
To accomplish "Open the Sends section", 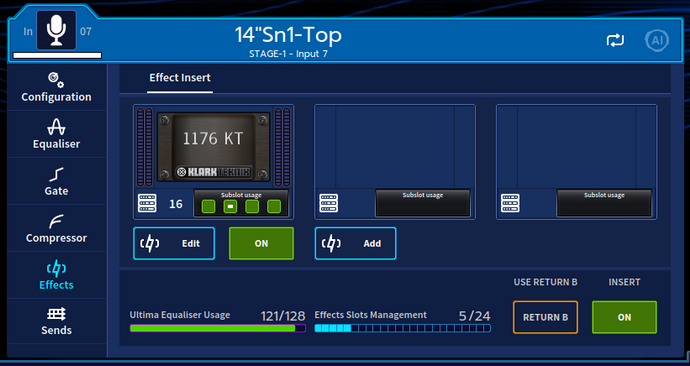I will coord(56,321).
